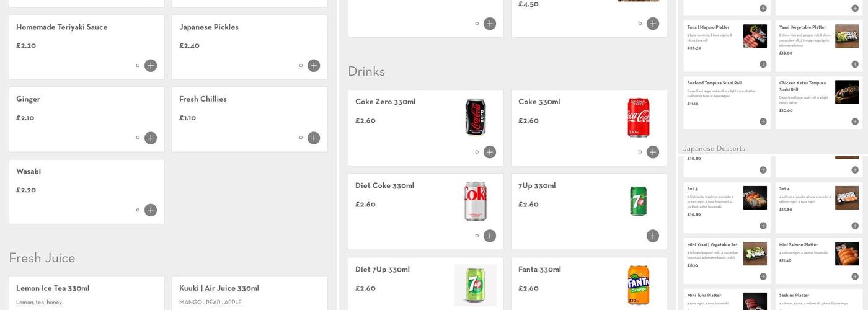
Task: Go to Japanese Desserts category
Action: pos(714,148)
